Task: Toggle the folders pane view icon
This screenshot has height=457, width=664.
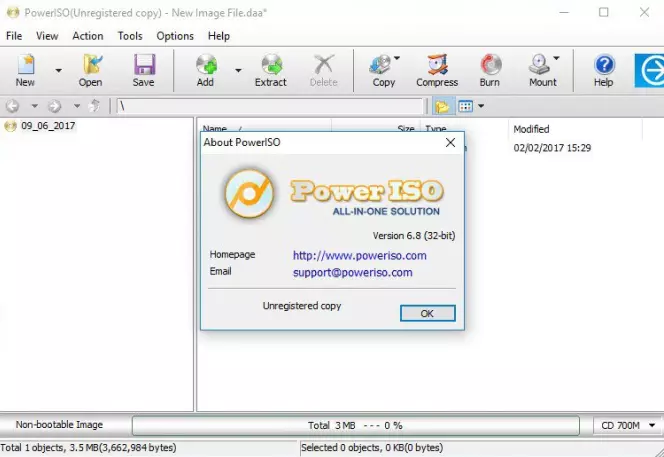Action: (x=442, y=106)
